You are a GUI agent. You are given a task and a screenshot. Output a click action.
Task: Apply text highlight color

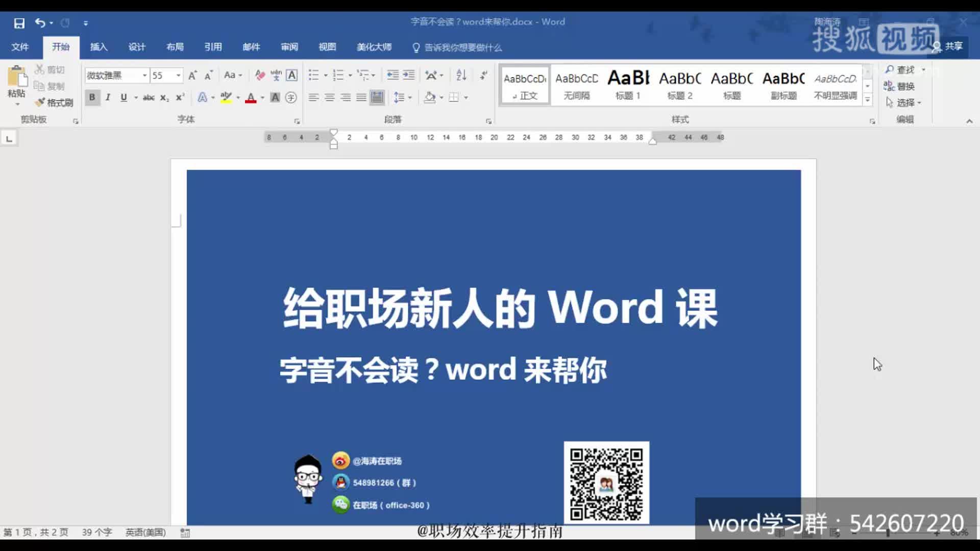pyautogui.click(x=226, y=97)
